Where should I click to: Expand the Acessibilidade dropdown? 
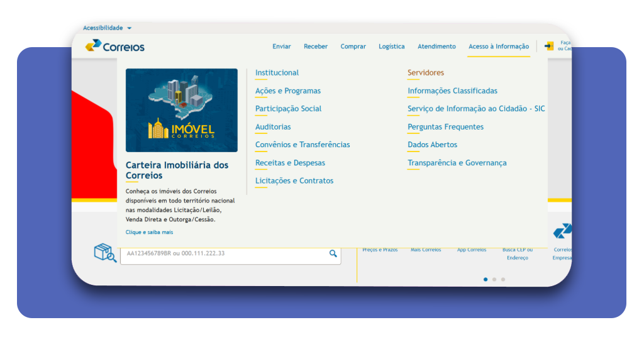107,28
